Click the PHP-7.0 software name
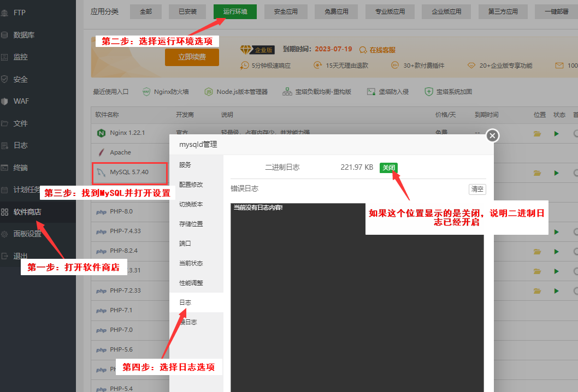 [x=121, y=330]
